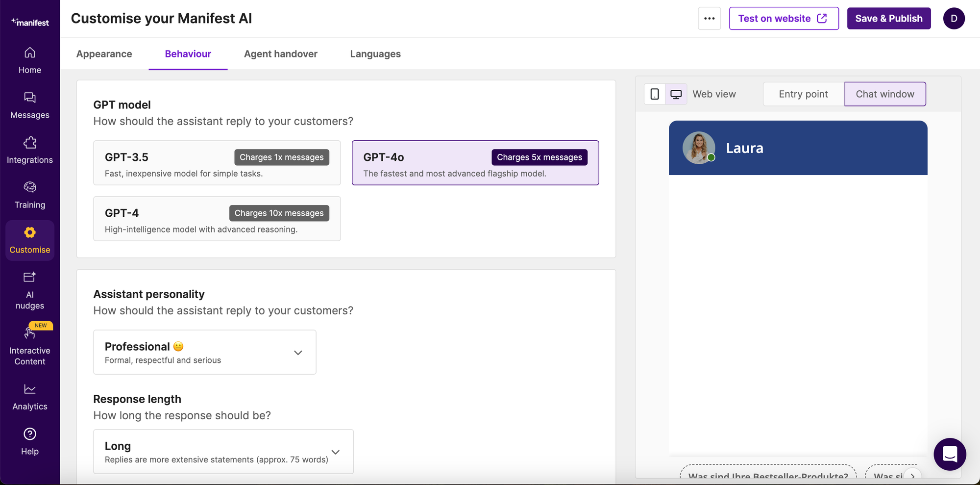Switch to the Appearance tab
The height and width of the screenshot is (485, 980).
[x=104, y=54]
